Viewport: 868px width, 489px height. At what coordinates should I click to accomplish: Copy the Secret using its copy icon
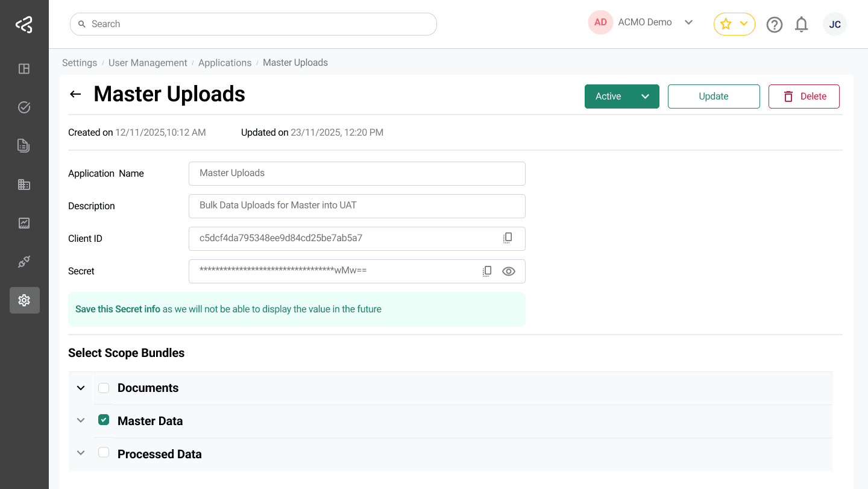pos(487,271)
